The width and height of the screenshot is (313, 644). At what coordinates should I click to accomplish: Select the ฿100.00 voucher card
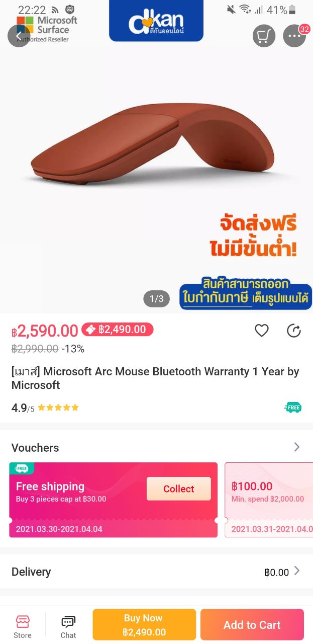pyautogui.click(x=269, y=500)
